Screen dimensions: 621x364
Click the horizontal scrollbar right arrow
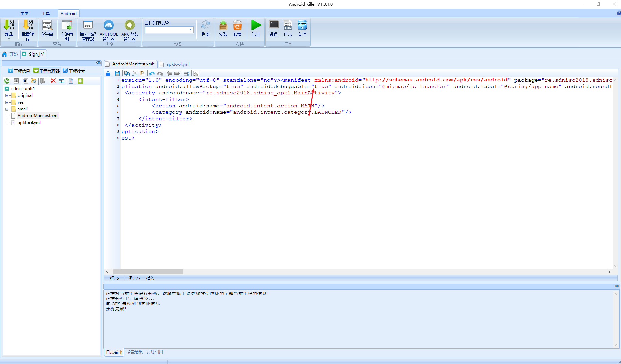click(x=609, y=272)
